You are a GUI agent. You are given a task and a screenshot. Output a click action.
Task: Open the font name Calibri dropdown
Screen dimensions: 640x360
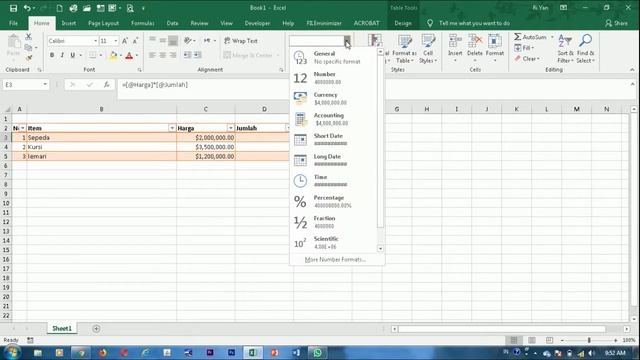pyautogui.click(x=96, y=41)
